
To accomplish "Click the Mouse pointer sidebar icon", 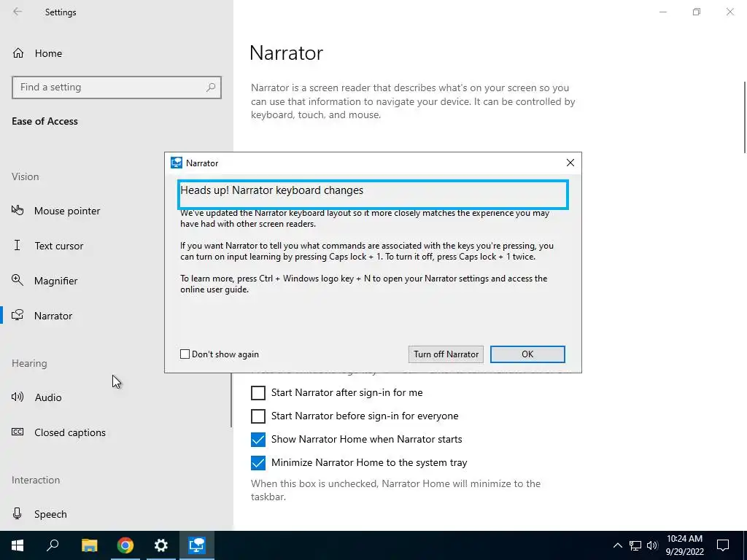I will pyautogui.click(x=18, y=210).
